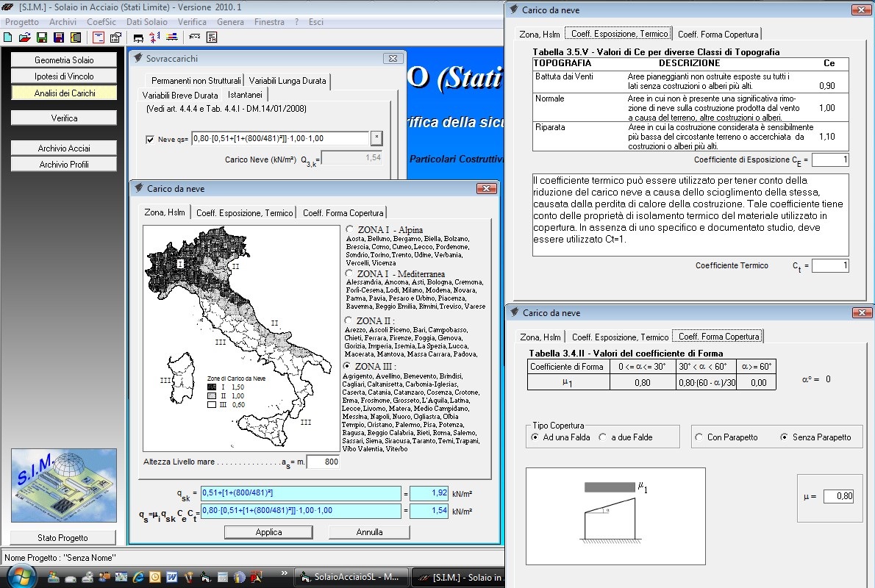Open the Geometria Solaio sidebar button
Viewport: 875px width, 588px height.
[x=64, y=60]
